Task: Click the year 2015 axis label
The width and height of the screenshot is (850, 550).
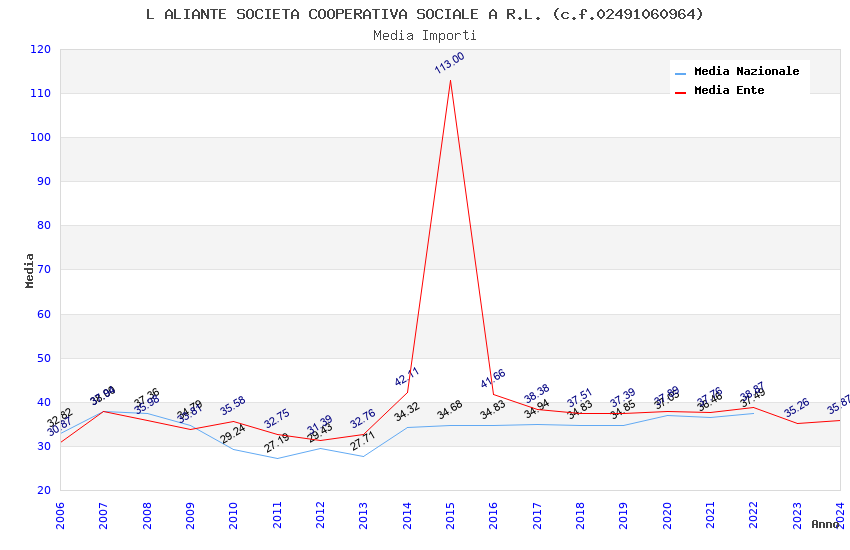Action: pos(450,515)
